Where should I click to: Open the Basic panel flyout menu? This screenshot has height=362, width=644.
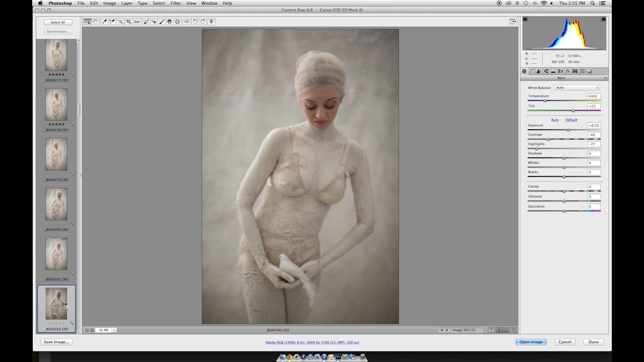coord(606,78)
